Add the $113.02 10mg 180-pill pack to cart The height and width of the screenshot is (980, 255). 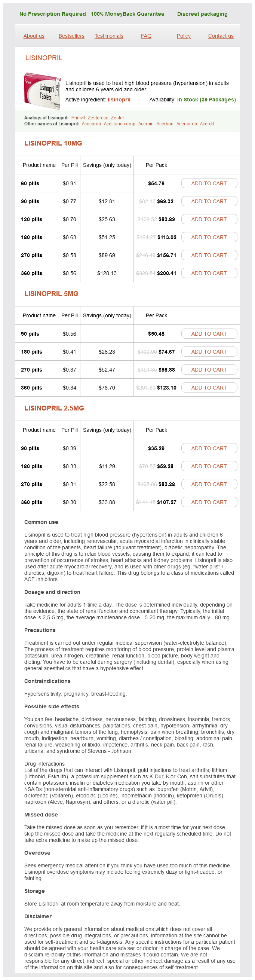coord(209,237)
